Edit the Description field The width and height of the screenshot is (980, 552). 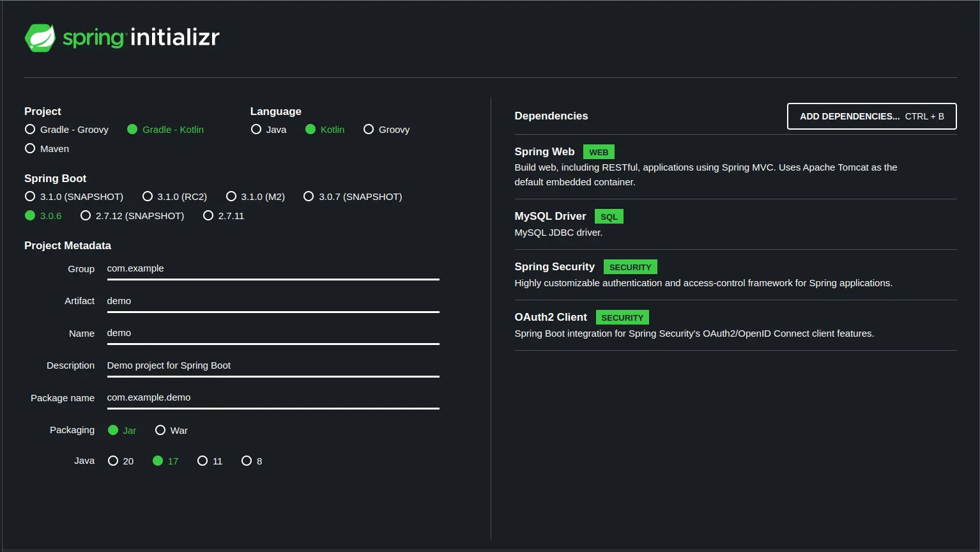point(273,365)
